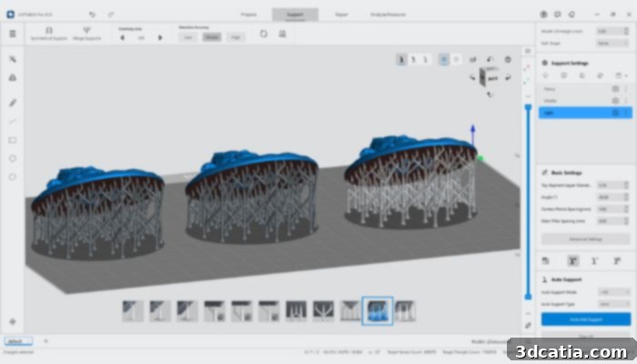The image size is (637, 364).
Task: Open the Heavy profile gear settings
Action: pyautogui.click(x=615, y=89)
